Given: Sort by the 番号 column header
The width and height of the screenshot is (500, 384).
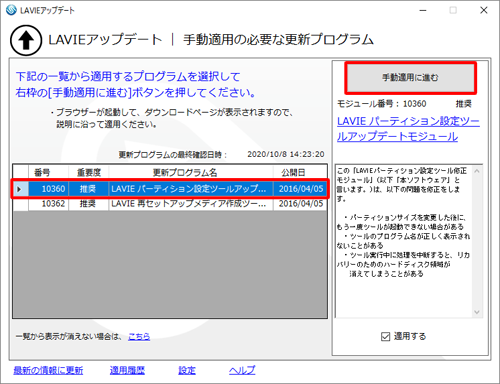Looking at the screenshot, I should 48,172.
